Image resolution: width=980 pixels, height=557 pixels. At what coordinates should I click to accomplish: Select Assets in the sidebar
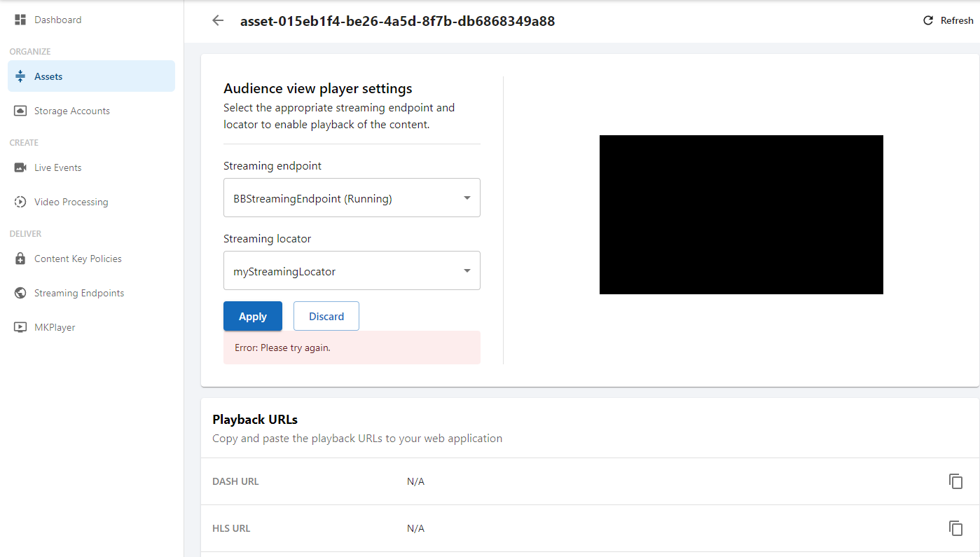[91, 76]
